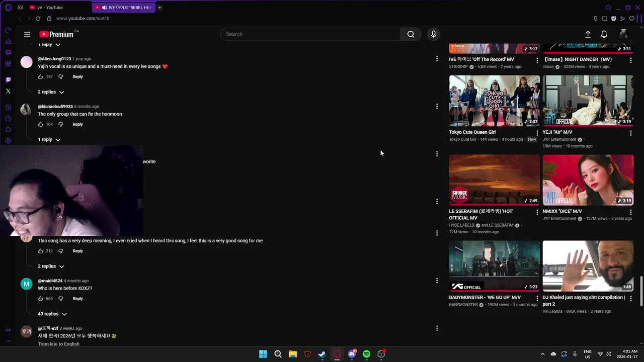Image resolution: width=644 pixels, height=362 pixels.
Task: Expand 1 reply under @kianaebadi9935 comment
Action: click(49, 140)
